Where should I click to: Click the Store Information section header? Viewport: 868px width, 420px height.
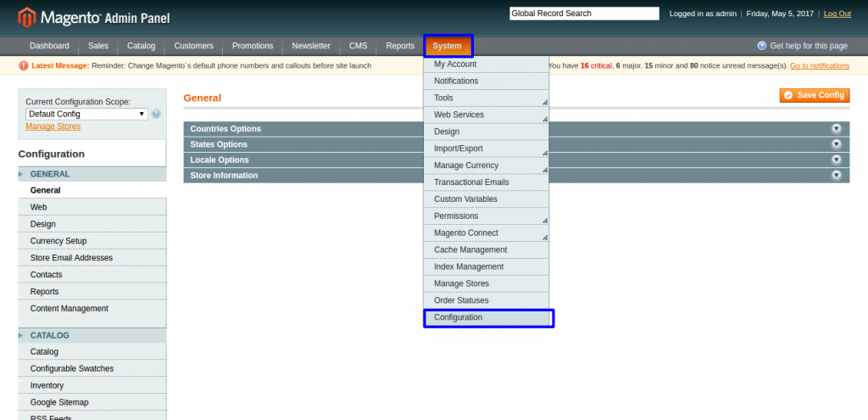pyautogui.click(x=516, y=175)
